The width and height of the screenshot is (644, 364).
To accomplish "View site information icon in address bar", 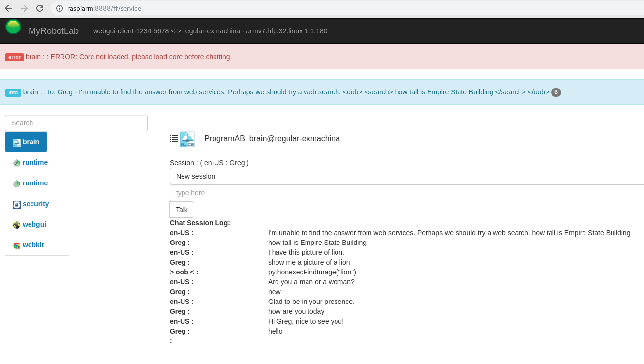I will tap(60, 8).
